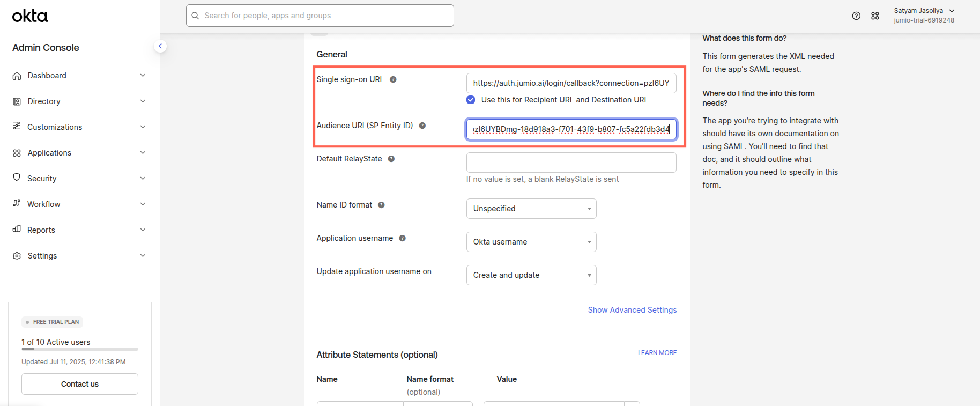Screen dimensions: 980x406
Task: Click help icon next to Name ID format
Action: tap(381, 205)
